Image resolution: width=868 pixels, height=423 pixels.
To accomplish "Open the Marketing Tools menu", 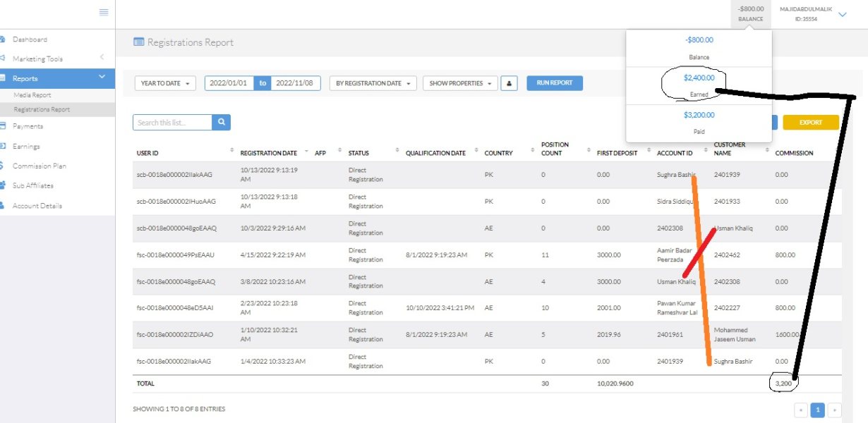I will pyautogui.click(x=37, y=59).
